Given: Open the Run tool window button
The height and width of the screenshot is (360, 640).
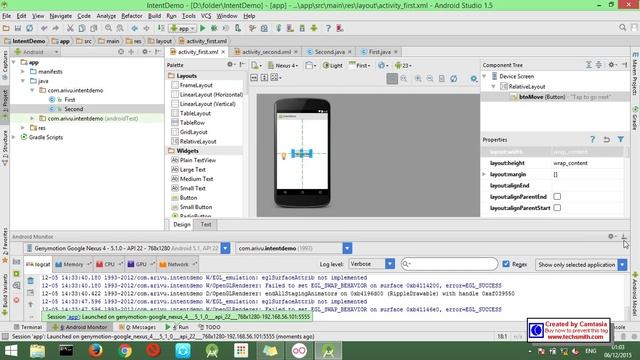Looking at the screenshot, I should click(177, 327).
